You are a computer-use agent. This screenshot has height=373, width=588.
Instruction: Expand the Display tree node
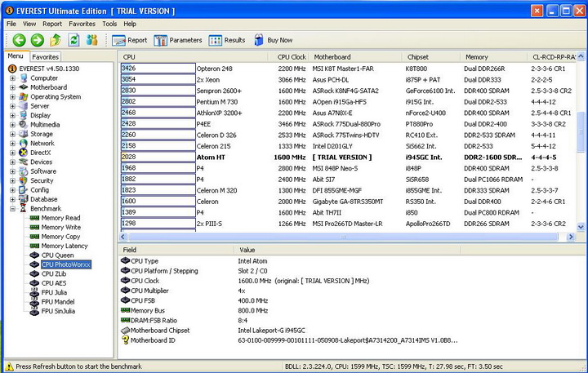point(12,115)
